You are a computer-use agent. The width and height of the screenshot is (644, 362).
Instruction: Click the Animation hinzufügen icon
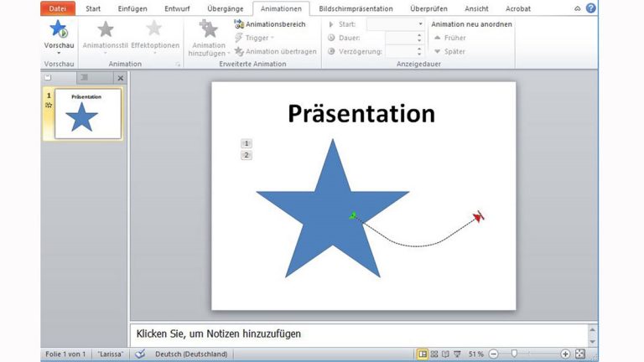tap(208, 31)
